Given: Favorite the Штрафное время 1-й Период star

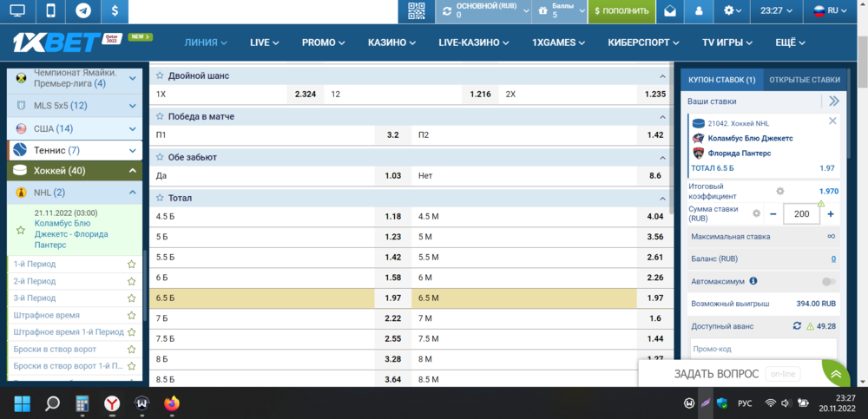Looking at the screenshot, I should click(131, 332).
